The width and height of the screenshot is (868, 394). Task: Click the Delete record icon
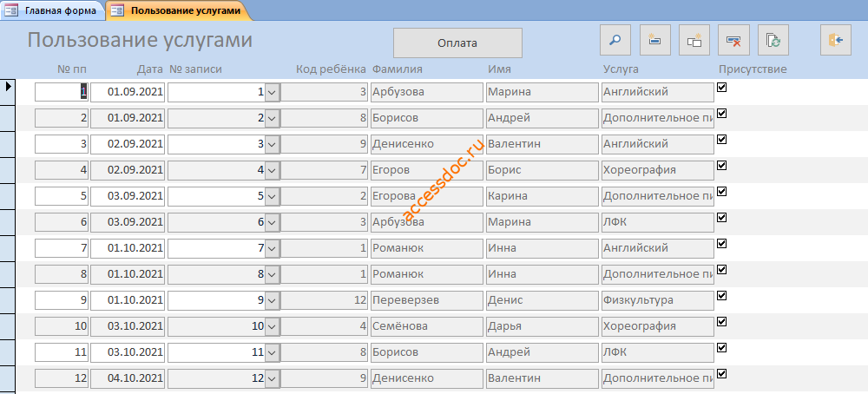click(733, 40)
